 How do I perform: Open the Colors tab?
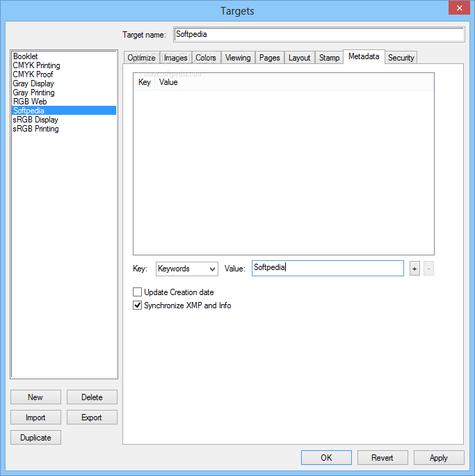click(206, 58)
